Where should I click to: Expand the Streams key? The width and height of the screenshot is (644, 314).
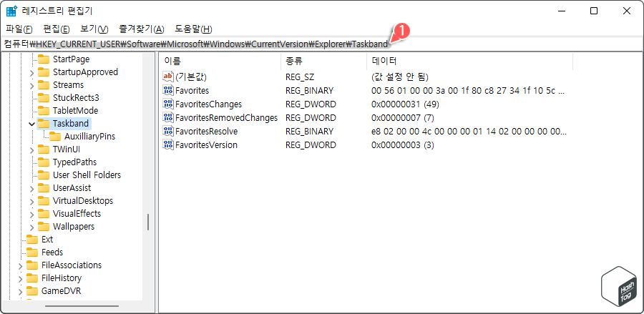(x=32, y=85)
